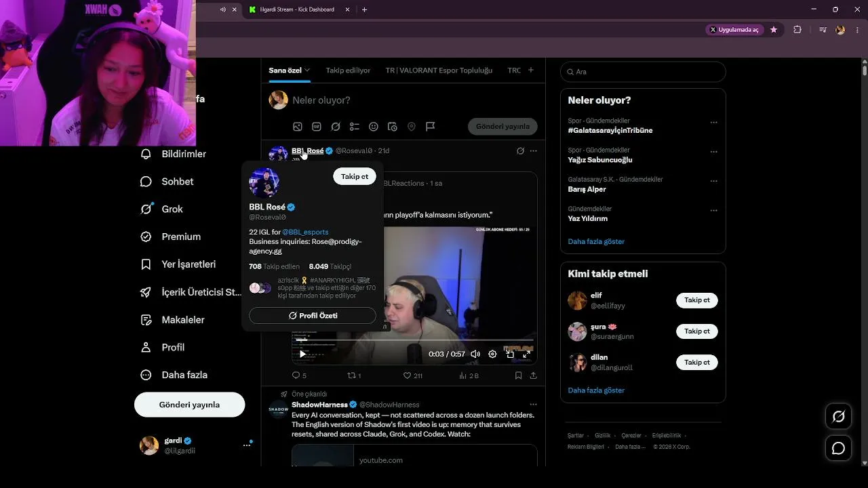Image resolution: width=868 pixels, height=488 pixels.
Task: Click the Ara search field
Action: [x=643, y=72]
